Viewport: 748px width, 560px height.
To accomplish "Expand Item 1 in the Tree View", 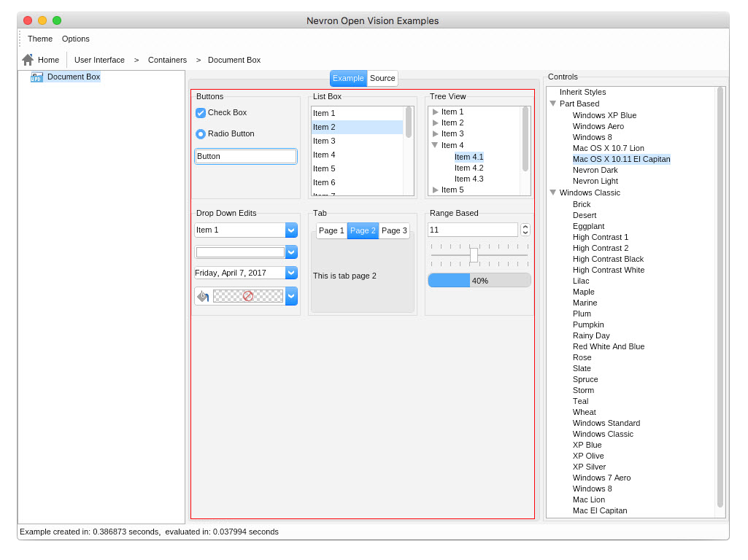I will pos(435,112).
